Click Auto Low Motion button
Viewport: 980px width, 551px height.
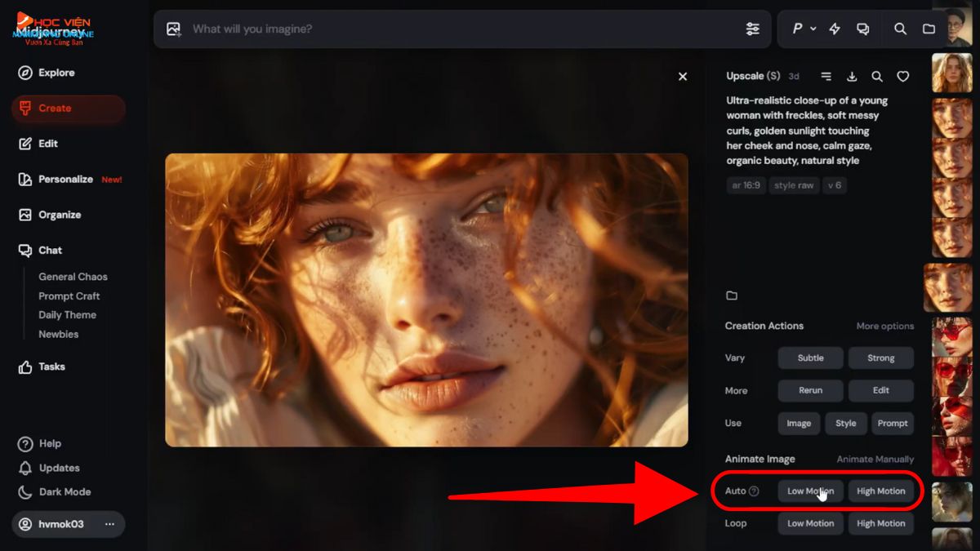point(810,491)
